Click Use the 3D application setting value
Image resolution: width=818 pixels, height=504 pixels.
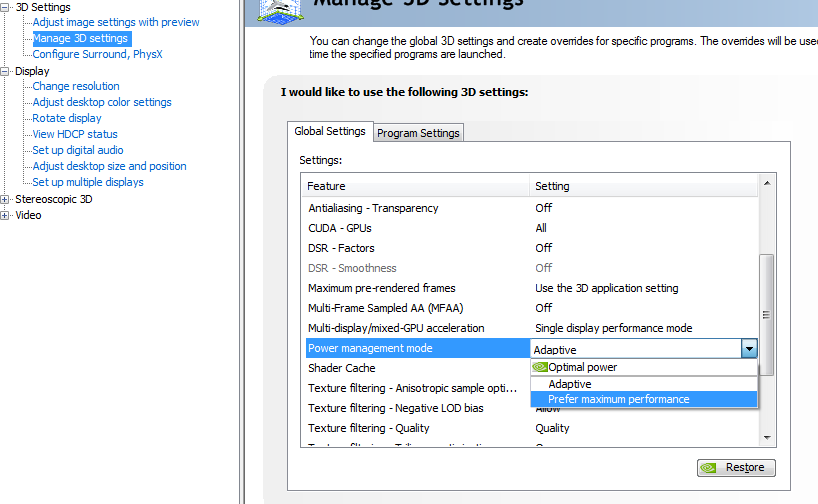pos(607,288)
